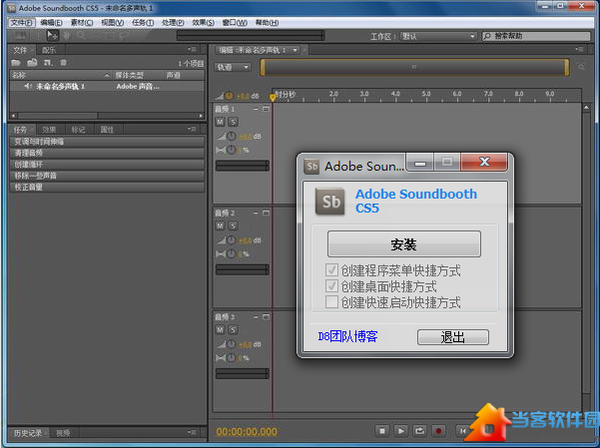600x448 pixels.
Task: Solo track 音频 3 with S button
Action: click(231, 330)
